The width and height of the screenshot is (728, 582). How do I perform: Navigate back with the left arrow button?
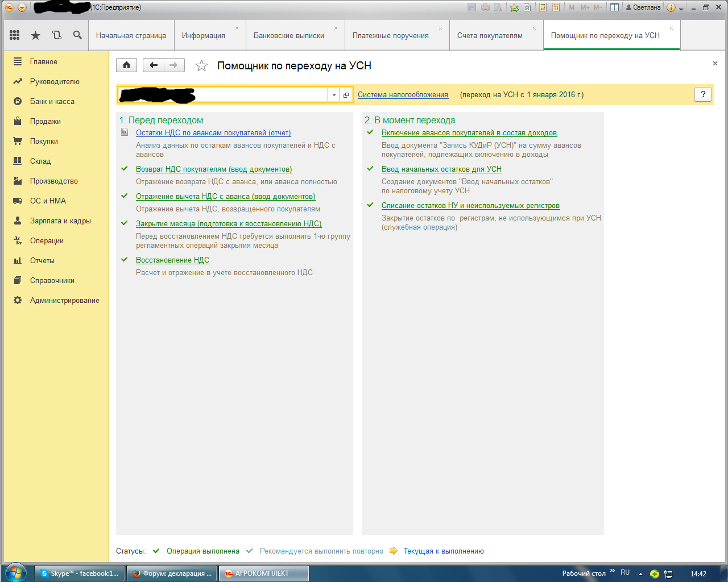coord(154,65)
